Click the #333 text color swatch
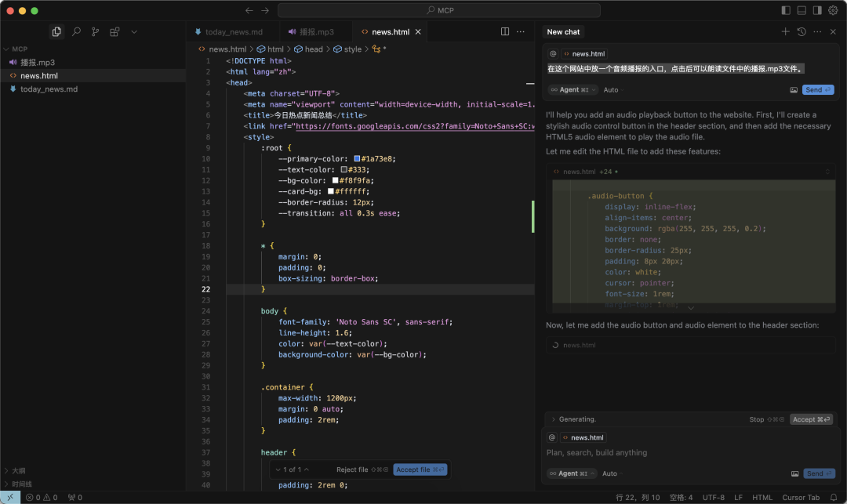Screen dimensions: 847x504 click(x=344, y=169)
